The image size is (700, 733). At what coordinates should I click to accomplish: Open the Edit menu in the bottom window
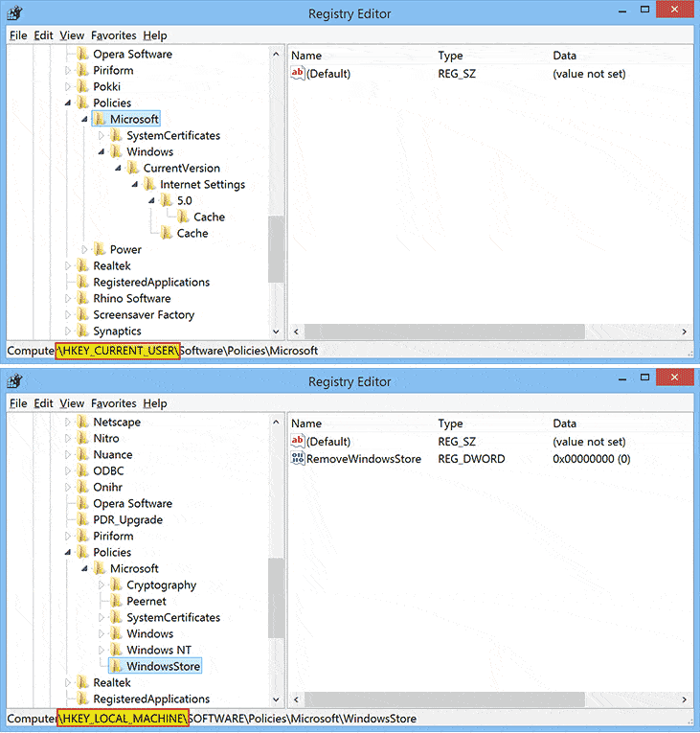(43, 403)
